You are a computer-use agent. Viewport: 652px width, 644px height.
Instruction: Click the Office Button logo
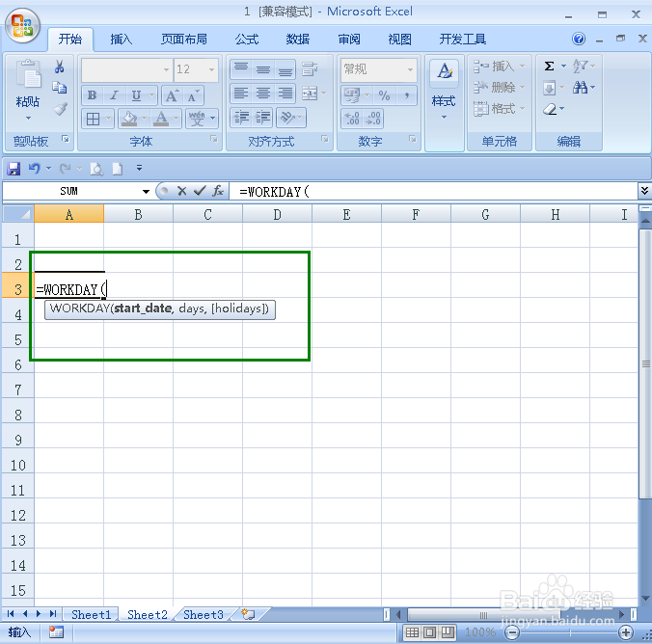(22, 25)
